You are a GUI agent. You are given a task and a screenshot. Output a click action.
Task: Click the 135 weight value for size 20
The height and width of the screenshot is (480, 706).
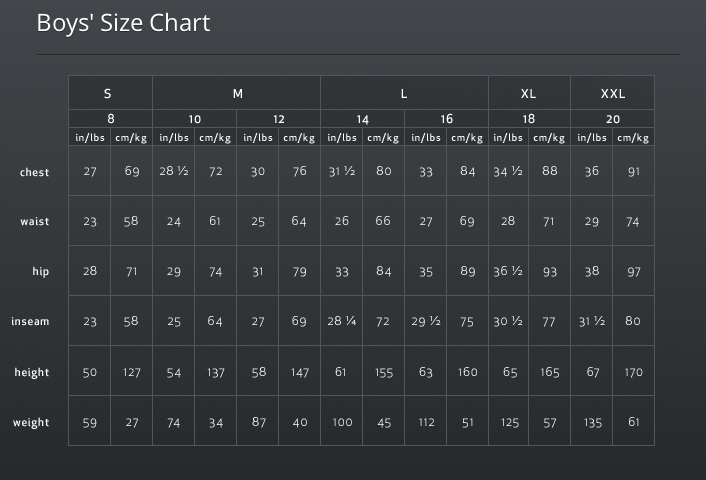click(592, 423)
